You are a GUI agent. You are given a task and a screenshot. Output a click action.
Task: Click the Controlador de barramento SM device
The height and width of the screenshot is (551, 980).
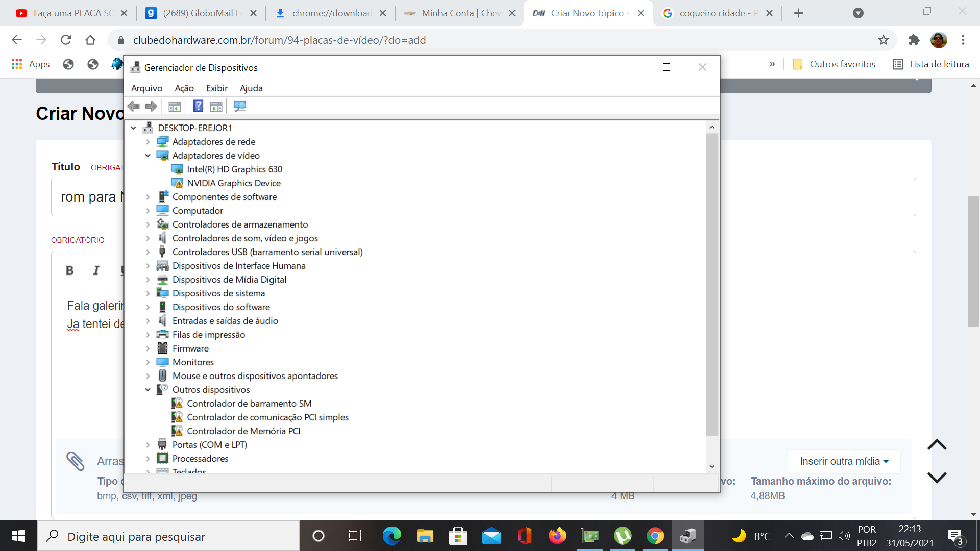(x=249, y=404)
